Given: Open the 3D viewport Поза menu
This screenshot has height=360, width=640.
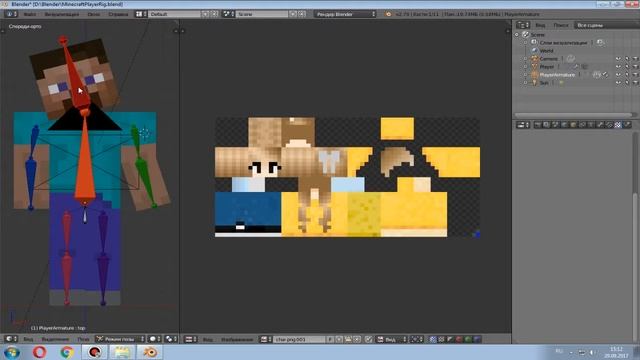Looking at the screenshot, I should click(x=83, y=339).
